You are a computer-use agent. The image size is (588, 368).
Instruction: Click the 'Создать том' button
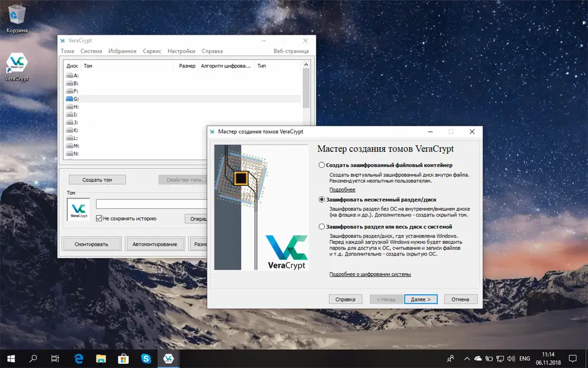tap(97, 180)
